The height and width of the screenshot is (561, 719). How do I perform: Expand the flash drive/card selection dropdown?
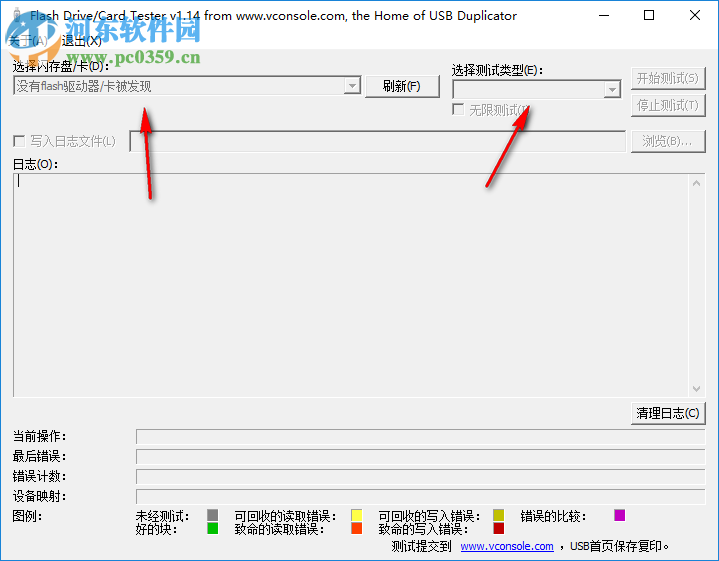click(x=352, y=86)
